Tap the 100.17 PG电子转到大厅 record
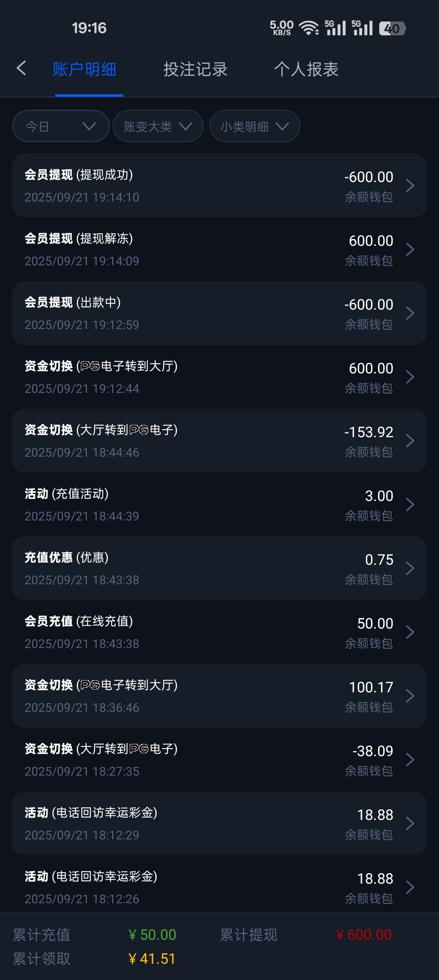439x980 pixels. click(x=219, y=696)
